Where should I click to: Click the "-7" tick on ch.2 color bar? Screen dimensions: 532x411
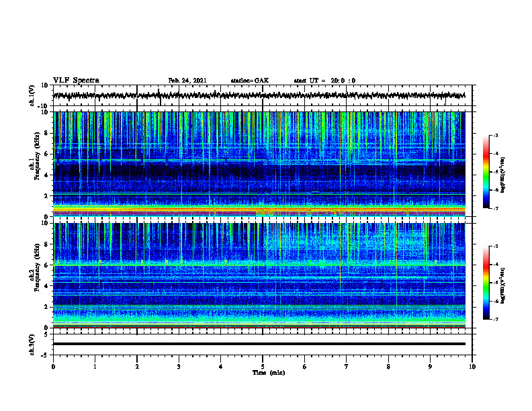495,320
